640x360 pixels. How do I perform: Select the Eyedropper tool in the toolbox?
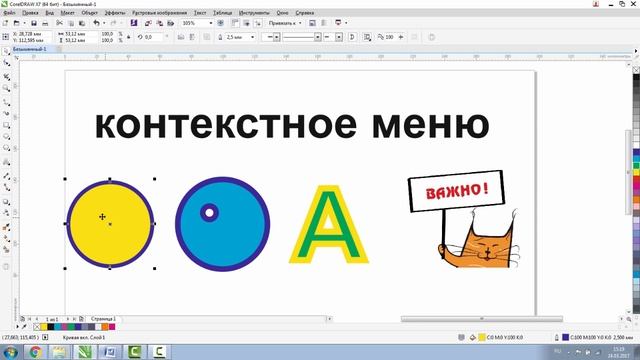(6, 227)
